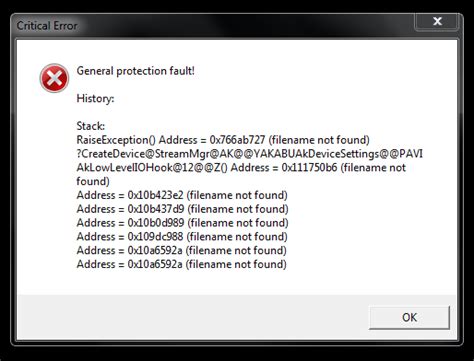474x361 pixels.
Task: Select the Address = 0x10b423e2 line
Action: pyautogui.click(x=182, y=195)
